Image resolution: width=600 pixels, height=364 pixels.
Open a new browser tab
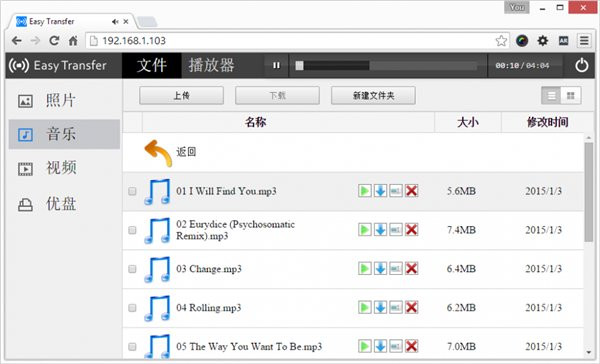[147, 22]
